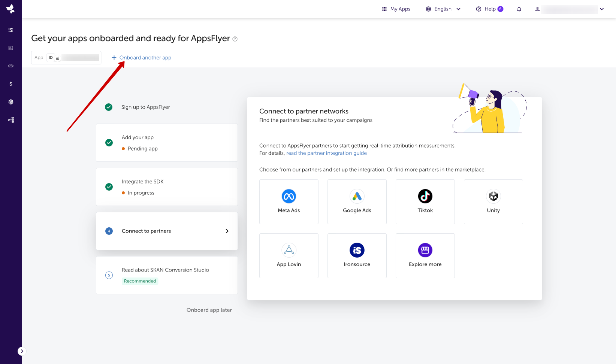The image size is (616, 364).
Task: Open the English language dropdown
Action: tap(443, 9)
